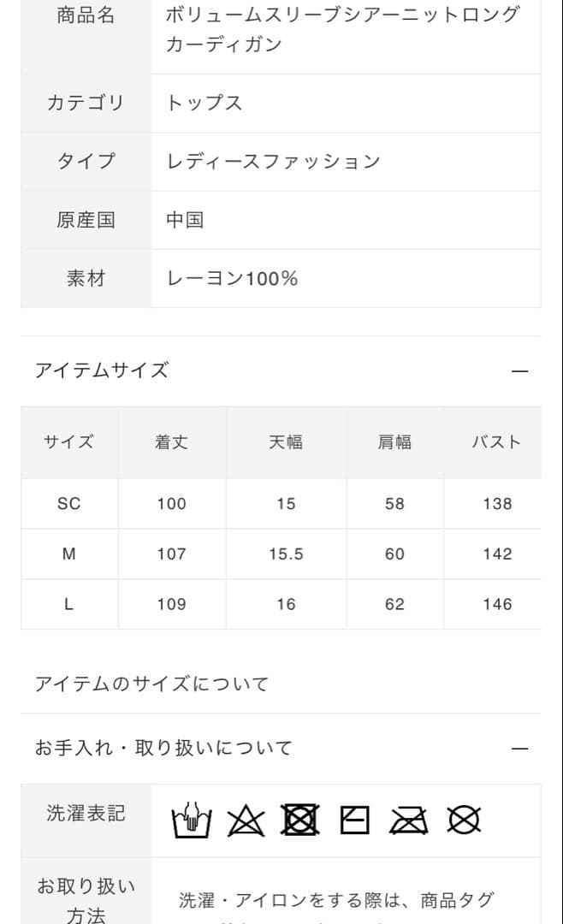Tap the アイテムサイズ section heading
This screenshot has height=924, width=563.
point(102,370)
